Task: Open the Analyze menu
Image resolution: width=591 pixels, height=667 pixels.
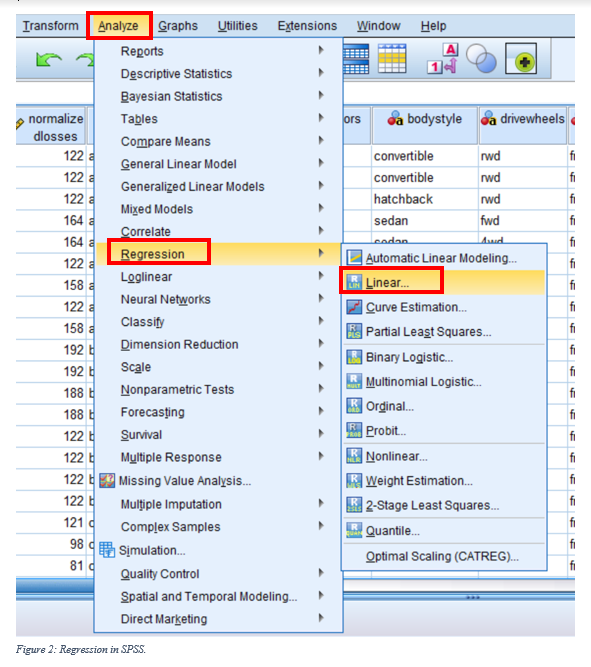Action: pos(118,26)
